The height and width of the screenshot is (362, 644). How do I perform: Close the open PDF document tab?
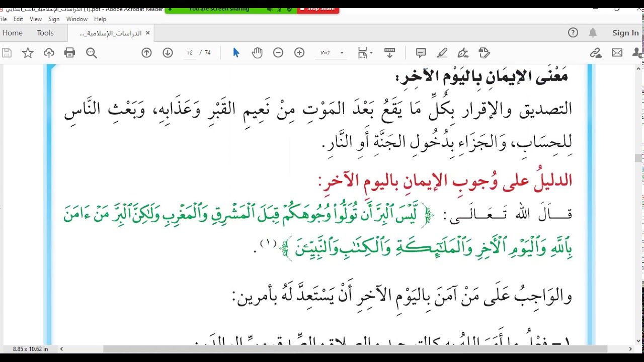(147, 33)
